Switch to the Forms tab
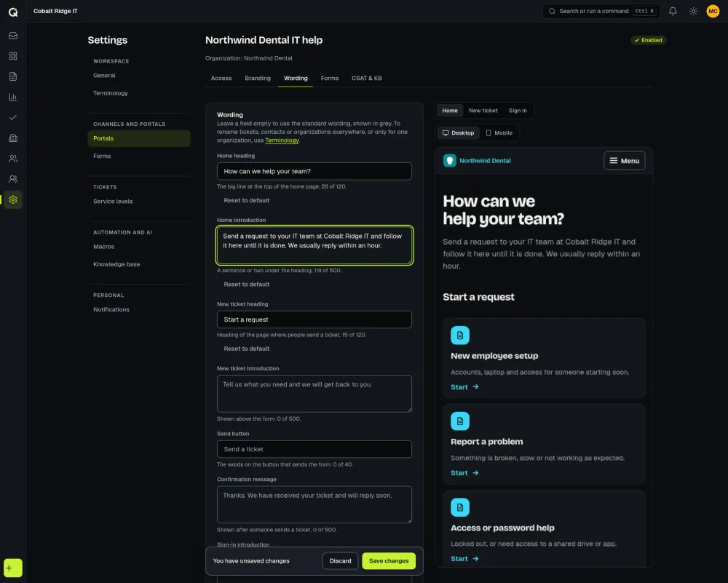This screenshot has height=583, width=728. [x=330, y=78]
